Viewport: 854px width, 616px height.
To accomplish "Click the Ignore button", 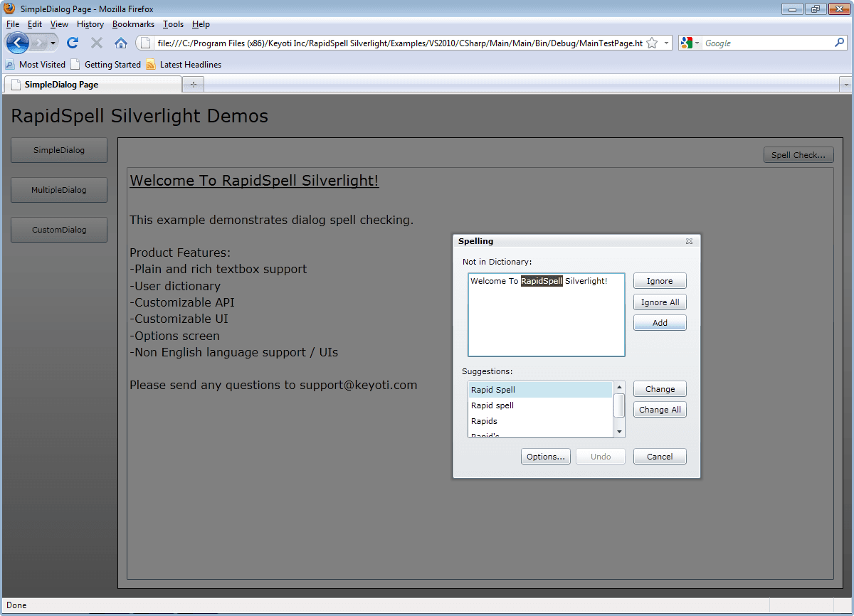I will (x=660, y=281).
